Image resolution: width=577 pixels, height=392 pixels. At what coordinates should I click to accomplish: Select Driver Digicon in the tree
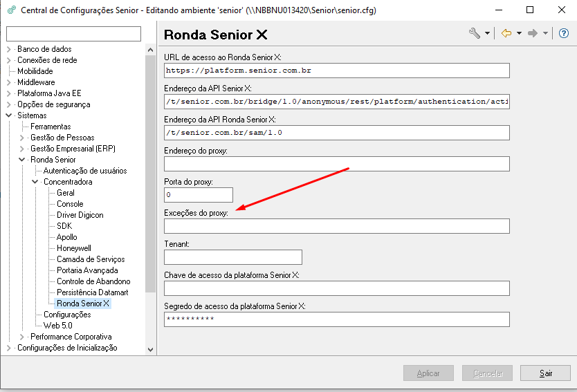(x=80, y=215)
